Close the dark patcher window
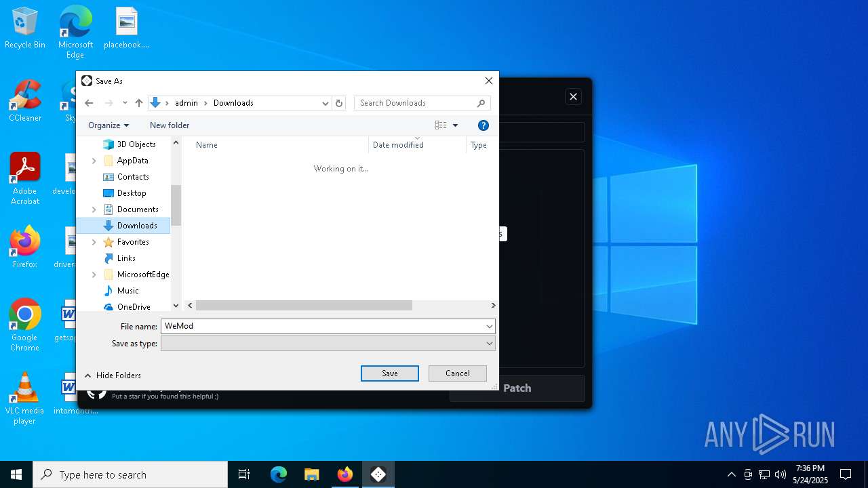Image resolution: width=868 pixels, height=488 pixels. 573,97
